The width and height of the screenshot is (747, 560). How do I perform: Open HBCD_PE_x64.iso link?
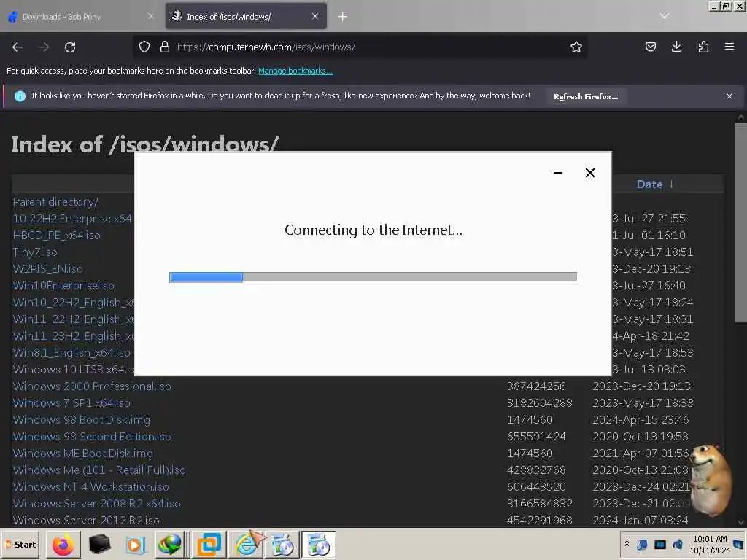pos(57,236)
